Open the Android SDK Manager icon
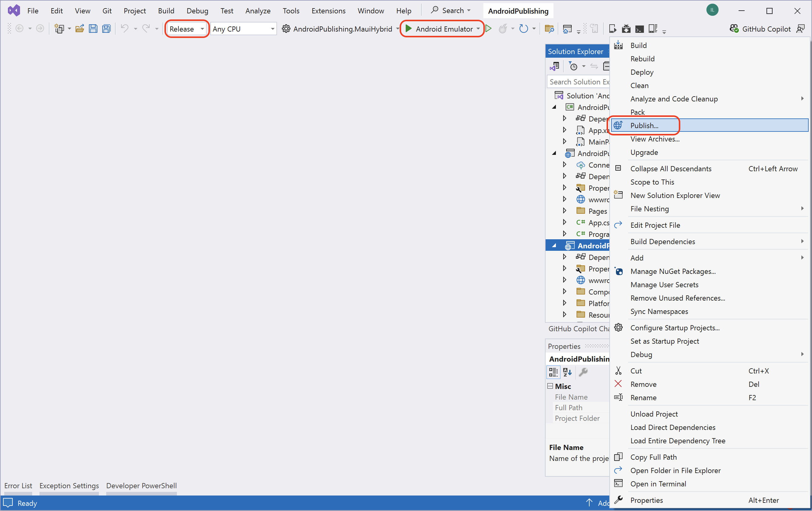Viewport: 812px width, 511px height. [x=626, y=29]
